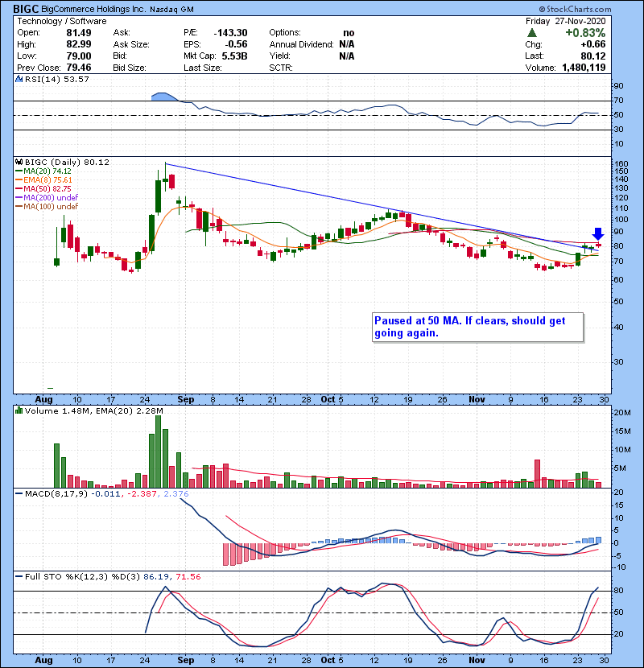Click the 160 price axis label
The width and height of the screenshot is (644, 668).
pos(621,164)
